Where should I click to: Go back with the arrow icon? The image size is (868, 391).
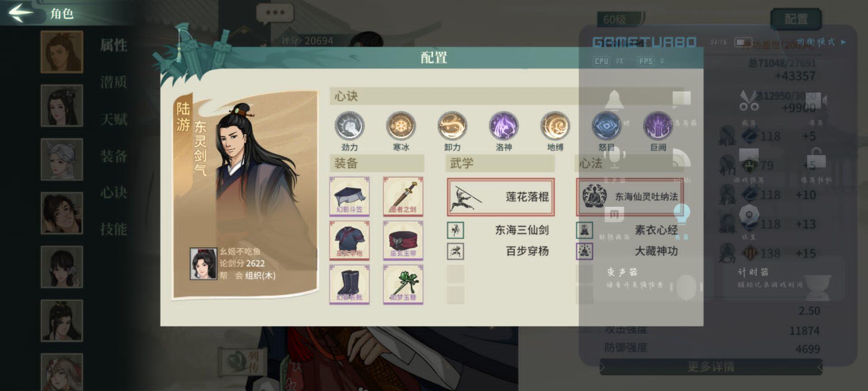pos(20,12)
